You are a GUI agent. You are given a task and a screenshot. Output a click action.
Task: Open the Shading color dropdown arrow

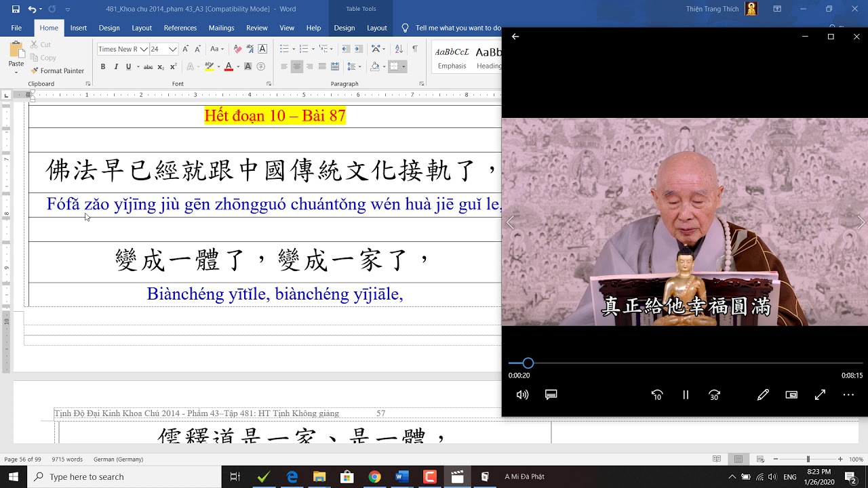383,66
